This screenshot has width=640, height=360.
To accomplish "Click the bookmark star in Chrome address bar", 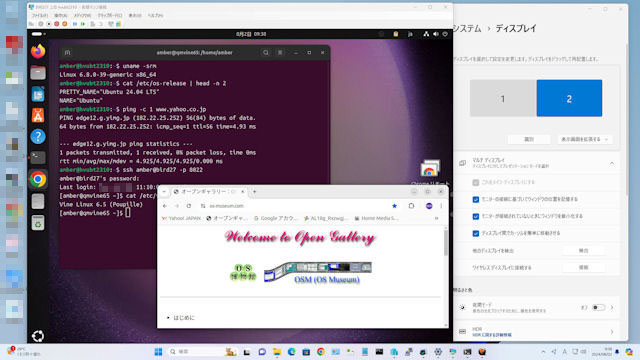I will [394, 206].
